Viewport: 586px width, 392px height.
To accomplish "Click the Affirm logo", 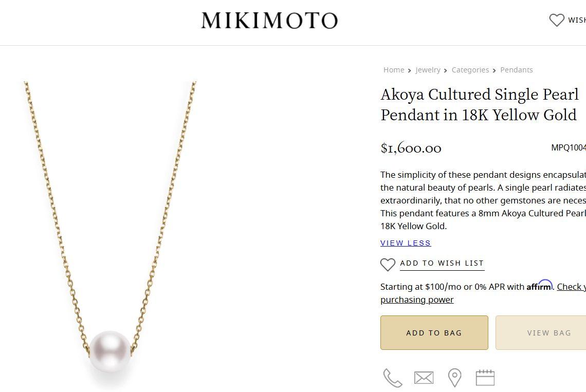I will 539,286.
